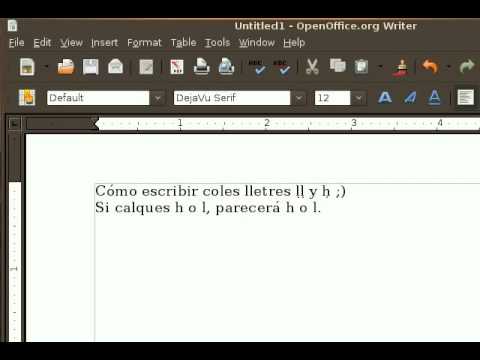Open the New document dropdown arrow

pos(46,67)
